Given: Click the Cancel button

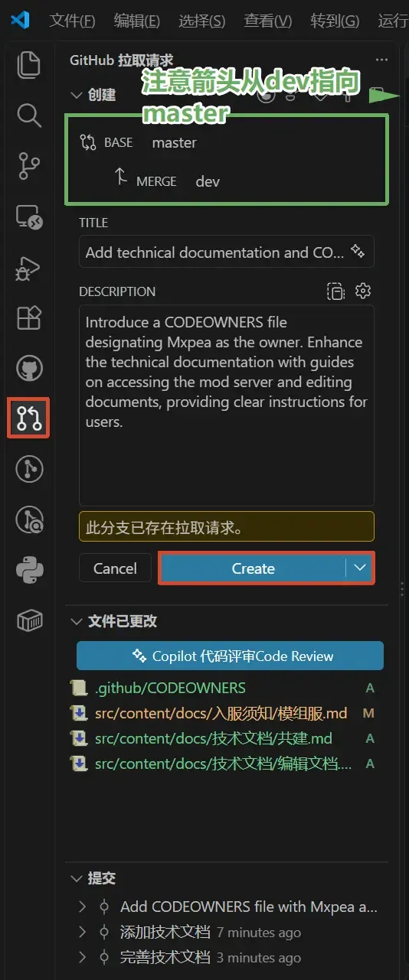Looking at the screenshot, I should tap(115, 568).
